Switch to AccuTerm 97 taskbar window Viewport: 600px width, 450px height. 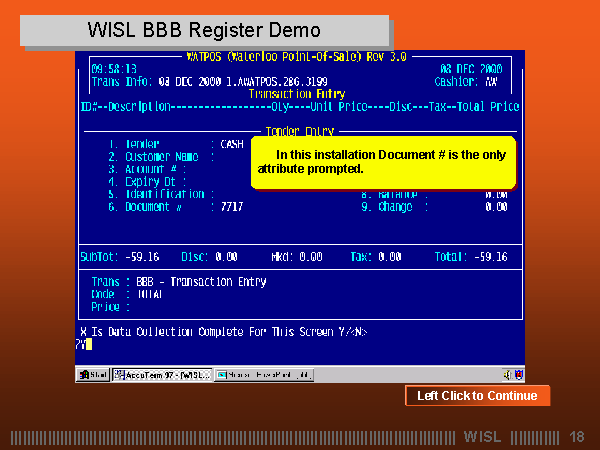[x=161, y=374]
